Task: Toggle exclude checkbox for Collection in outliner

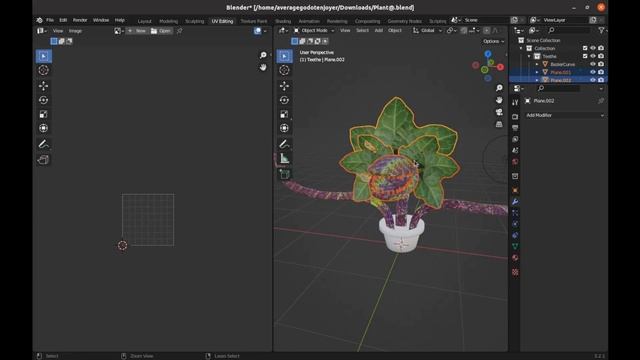Action: [585, 48]
